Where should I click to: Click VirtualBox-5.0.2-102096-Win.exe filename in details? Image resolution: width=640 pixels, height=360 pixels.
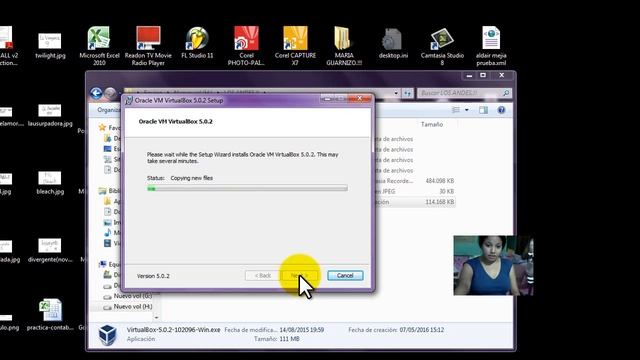click(x=173, y=329)
